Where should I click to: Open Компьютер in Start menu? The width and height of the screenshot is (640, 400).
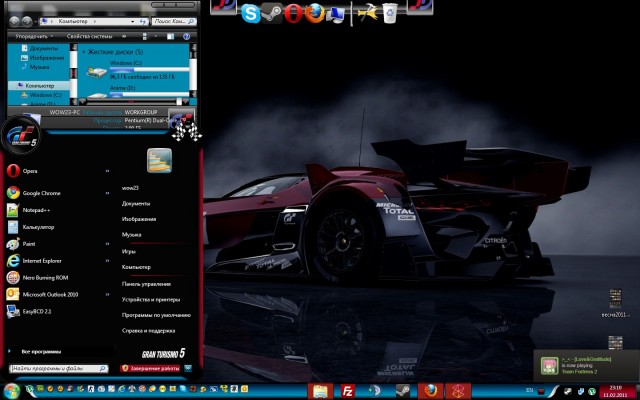pos(136,267)
